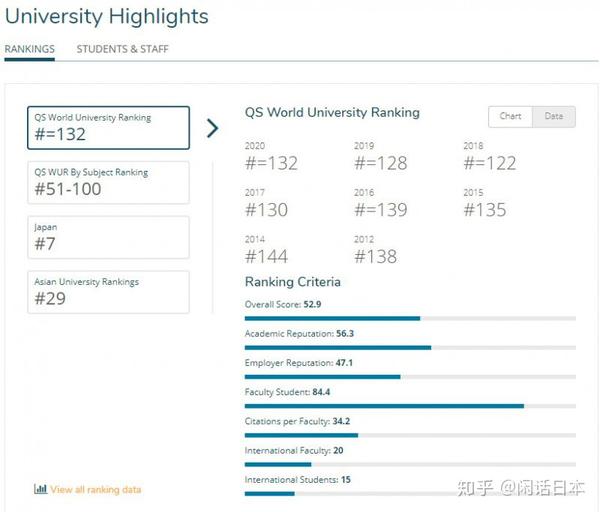Click the 2014 rank #144 value
600x512 pixels.
point(266,257)
